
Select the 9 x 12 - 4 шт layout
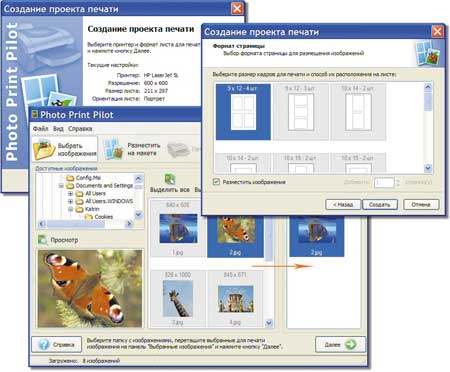tap(243, 112)
